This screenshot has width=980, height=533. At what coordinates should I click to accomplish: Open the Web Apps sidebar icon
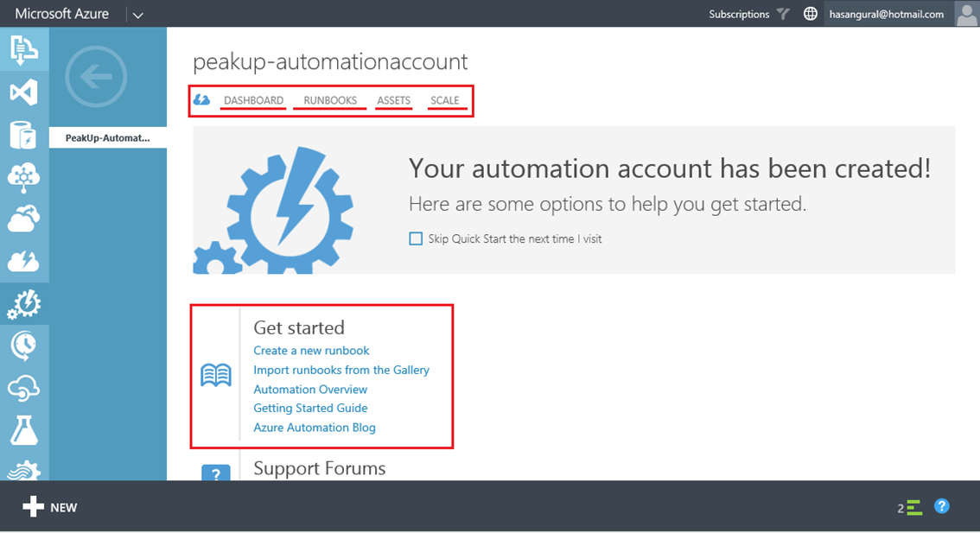coord(23,50)
